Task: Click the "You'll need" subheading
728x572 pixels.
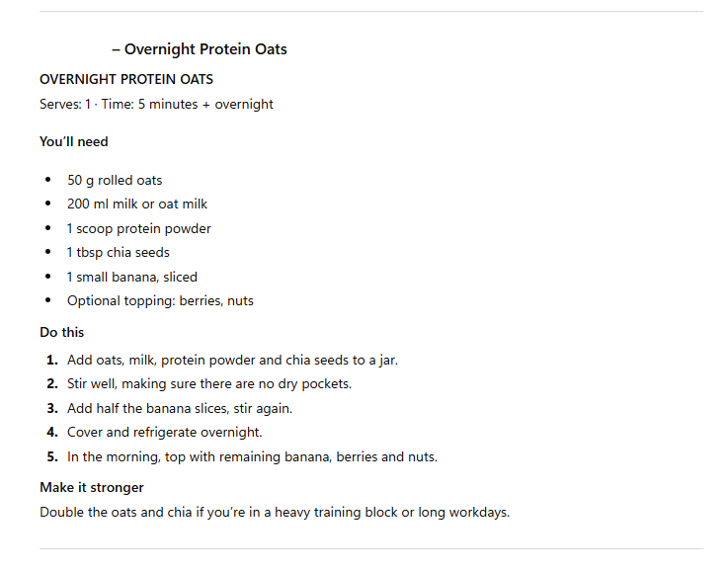Action: coord(74,141)
